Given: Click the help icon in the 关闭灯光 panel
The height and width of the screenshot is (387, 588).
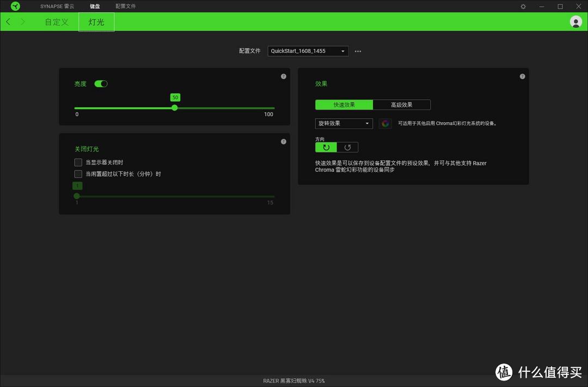Looking at the screenshot, I should (x=284, y=142).
